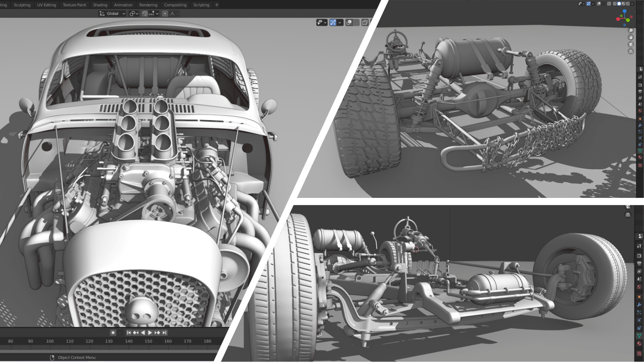Screen dimensions: 644x362
Task: Open gizmo options dropdown in left viewport
Action: tap(340, 23)
